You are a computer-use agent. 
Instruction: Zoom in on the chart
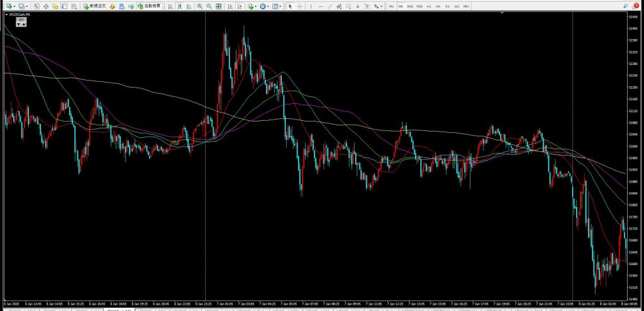coord(199,6)
